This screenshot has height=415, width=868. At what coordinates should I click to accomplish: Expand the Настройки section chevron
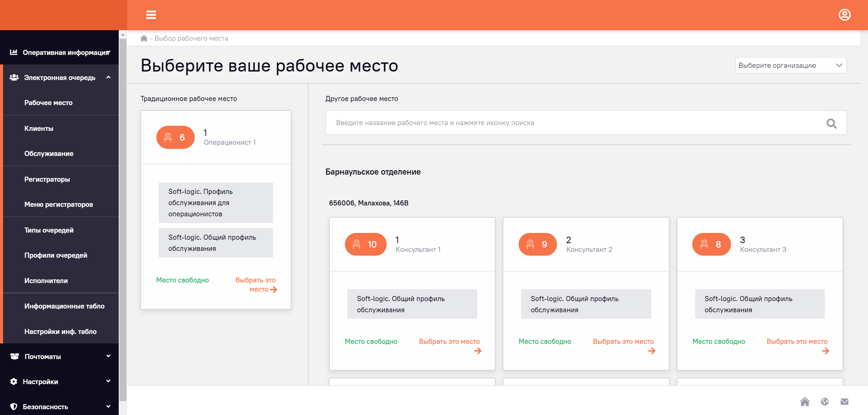pos(108,381)
